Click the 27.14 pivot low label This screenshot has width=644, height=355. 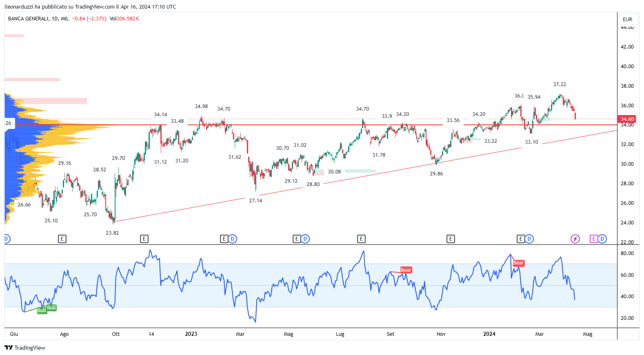[x=255, y=201]
